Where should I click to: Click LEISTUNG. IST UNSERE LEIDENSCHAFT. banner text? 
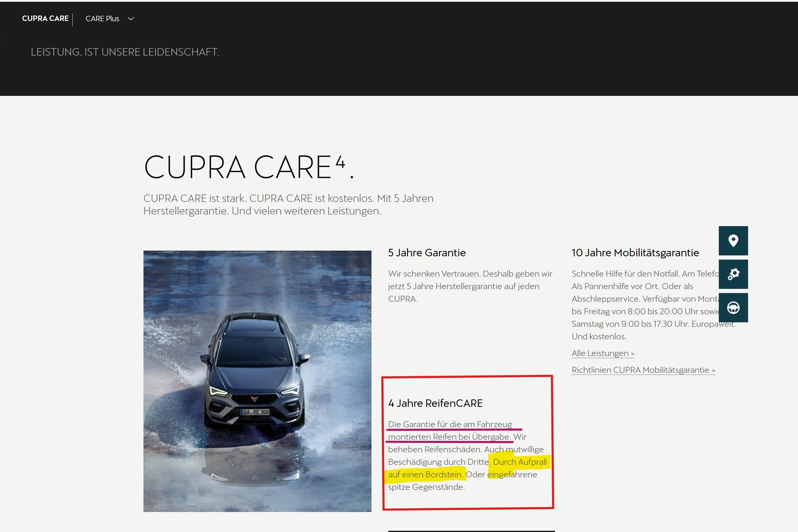tap(125, 52)
